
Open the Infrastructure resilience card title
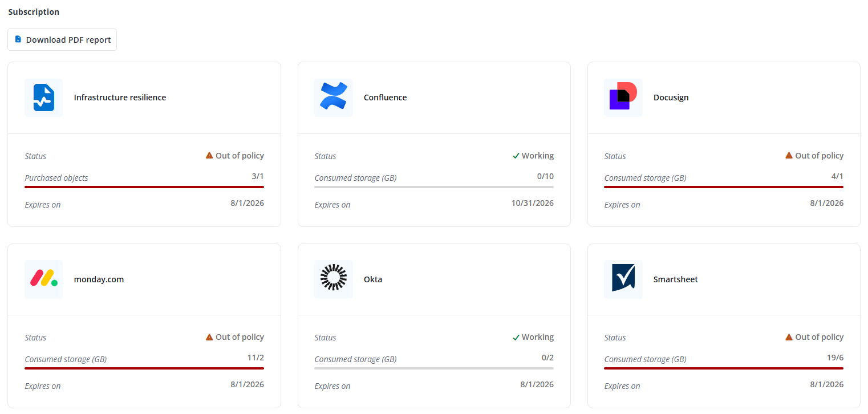120,98
